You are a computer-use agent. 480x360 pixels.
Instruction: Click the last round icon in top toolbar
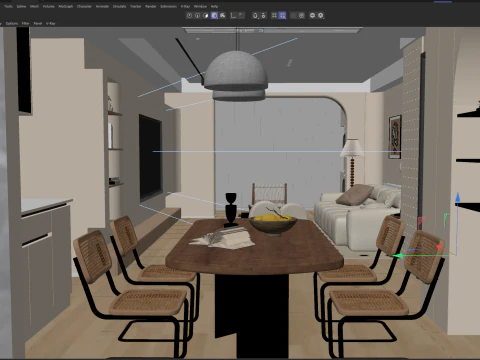[x=321, y=15]
